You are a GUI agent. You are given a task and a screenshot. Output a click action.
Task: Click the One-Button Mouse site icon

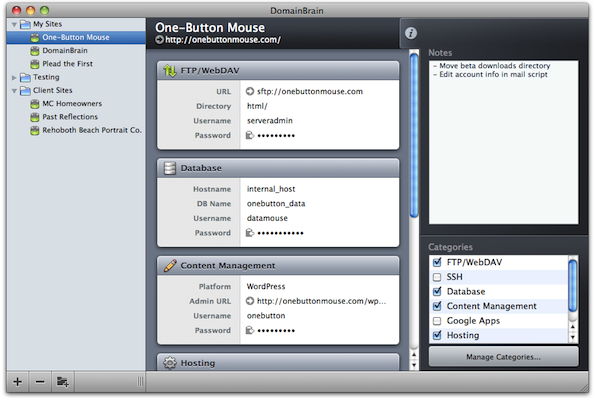(x=35, y=38)
